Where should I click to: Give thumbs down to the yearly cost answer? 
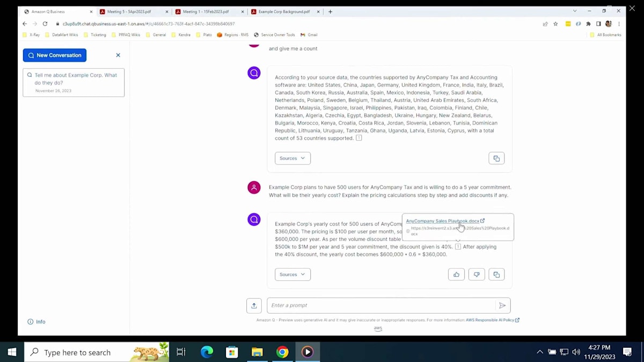[477, 275]
